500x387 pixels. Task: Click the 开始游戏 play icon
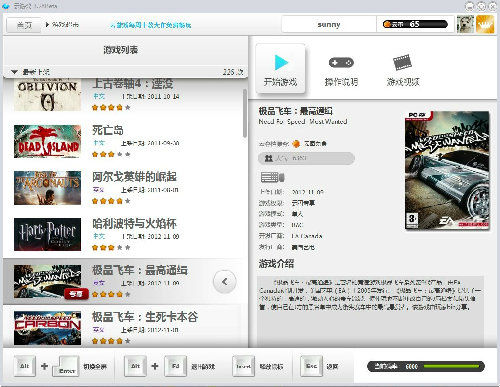(x=281, y=63)
